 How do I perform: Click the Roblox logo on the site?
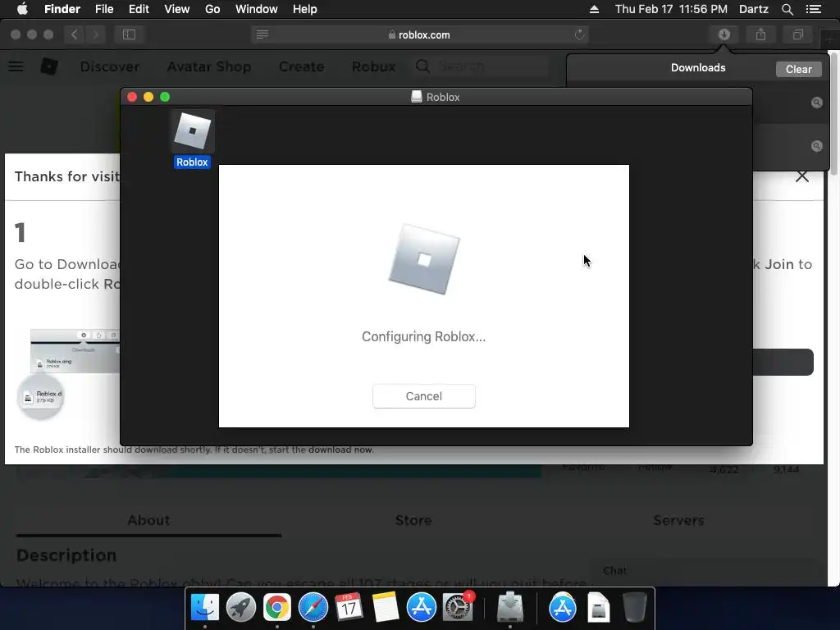click(x=49, y=66)
